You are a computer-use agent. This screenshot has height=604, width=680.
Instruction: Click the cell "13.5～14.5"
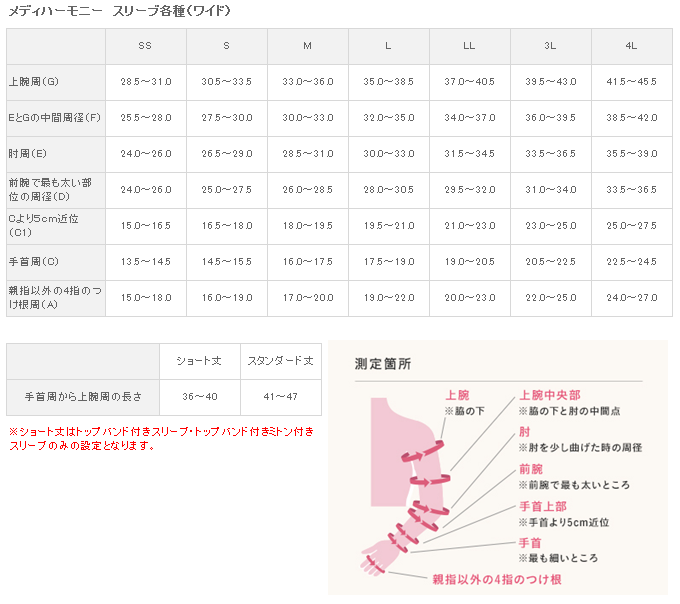(146, 261)
